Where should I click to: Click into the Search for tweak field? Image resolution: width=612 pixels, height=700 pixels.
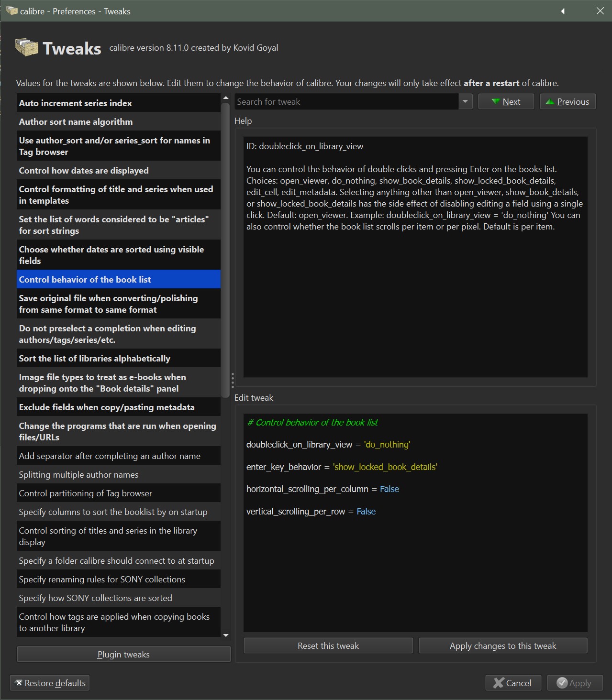pyautogui.click(x=346, y=101)
